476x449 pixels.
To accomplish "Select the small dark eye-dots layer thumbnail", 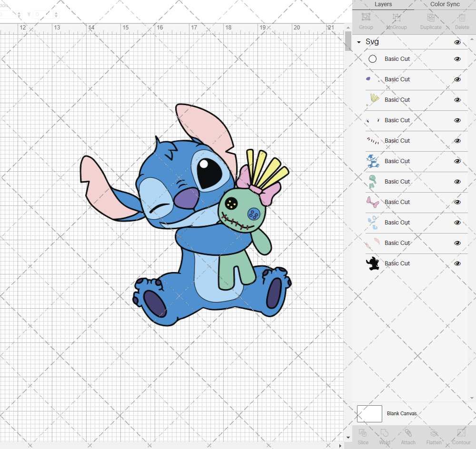I will coord(373,120).
